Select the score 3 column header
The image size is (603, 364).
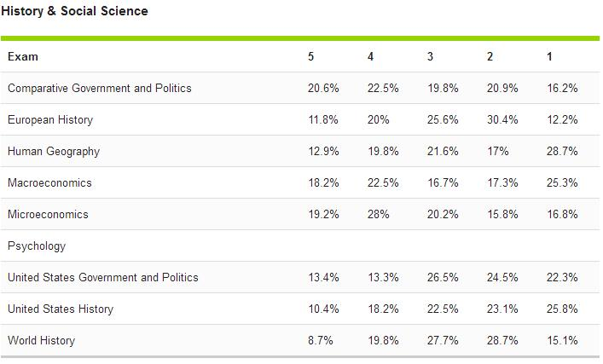coord(431,56)
